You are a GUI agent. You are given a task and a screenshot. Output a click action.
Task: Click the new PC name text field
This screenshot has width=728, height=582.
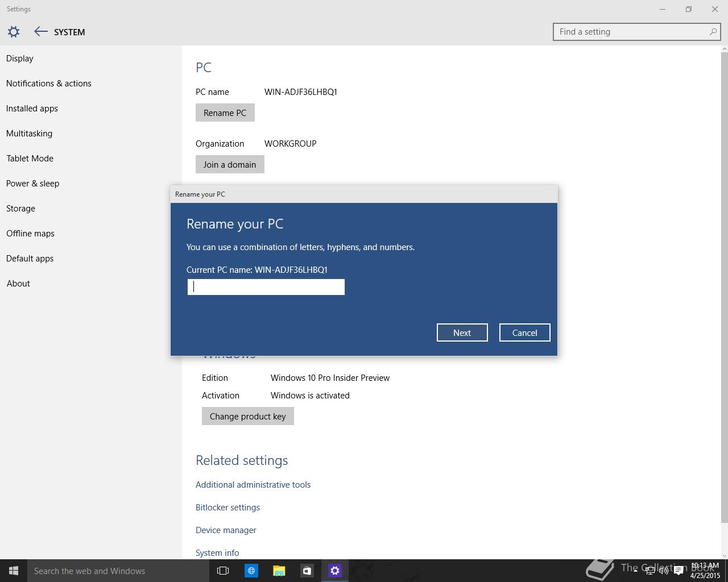(266, 287)
